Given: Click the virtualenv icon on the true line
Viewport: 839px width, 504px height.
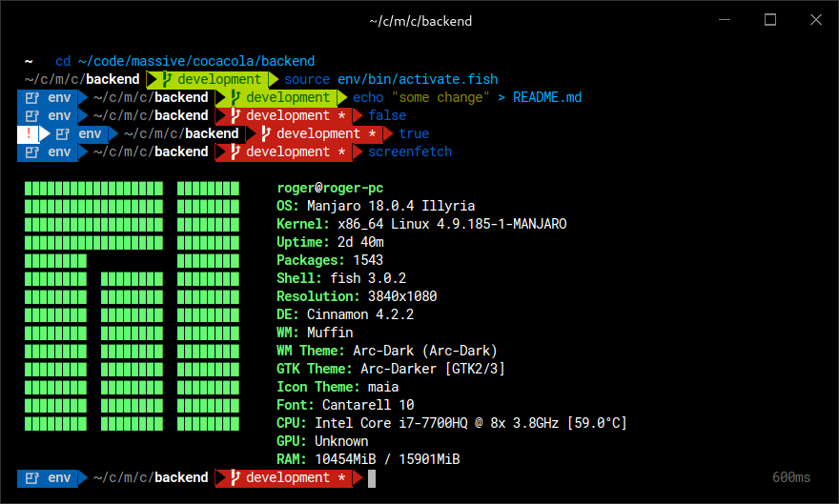Looking at the screenshot, I should (63, 134).
